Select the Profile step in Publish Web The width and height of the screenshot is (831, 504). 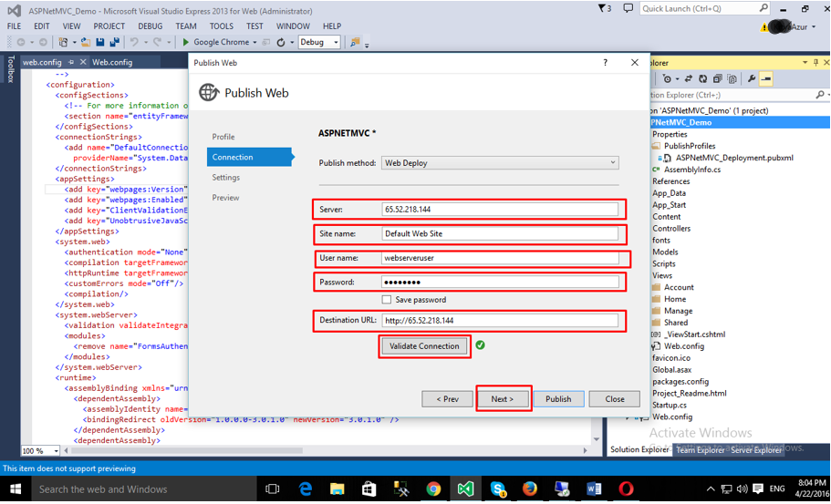[x=223, y=137]
